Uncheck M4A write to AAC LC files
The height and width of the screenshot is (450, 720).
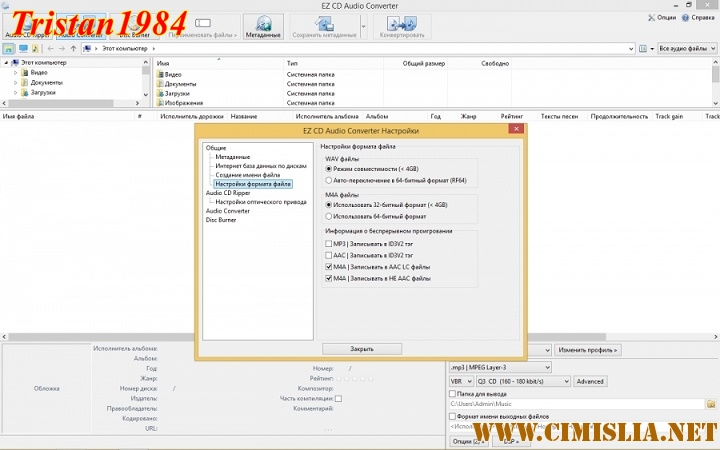[x=329, y=267]
